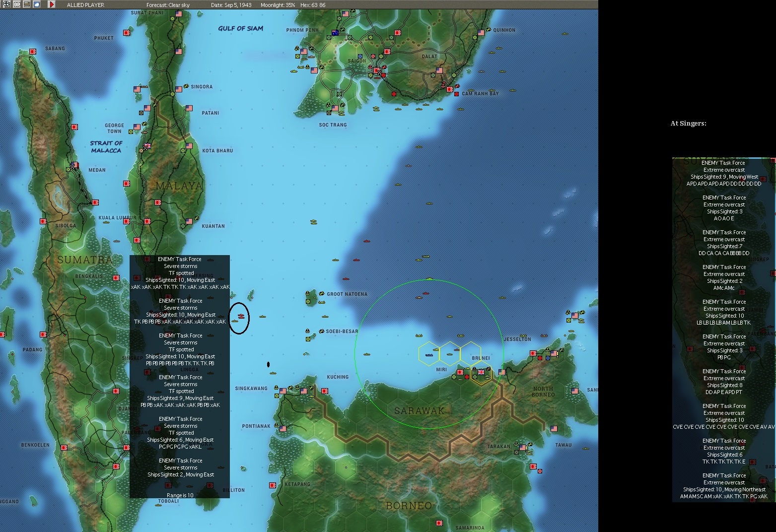Click the "AO AO E" ship list line
The width and height of the screenshot is (776, 532).
coord(724,218)
